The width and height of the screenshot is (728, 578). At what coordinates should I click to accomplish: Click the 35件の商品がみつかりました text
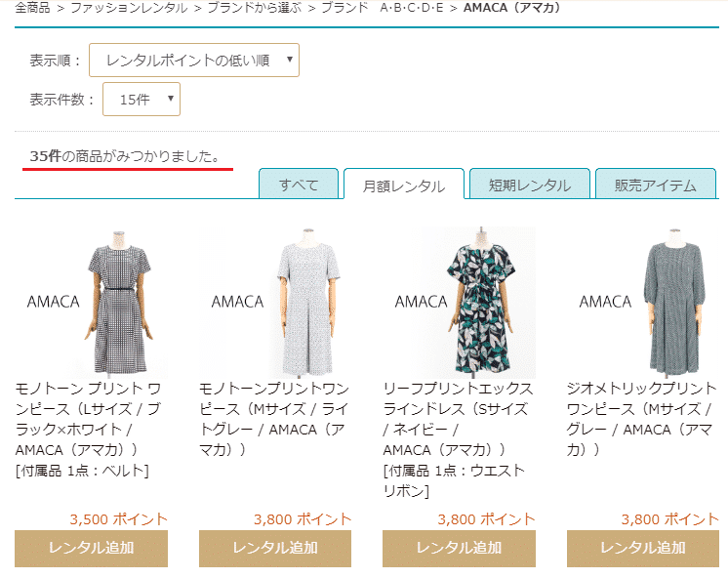tap(125, 156)
